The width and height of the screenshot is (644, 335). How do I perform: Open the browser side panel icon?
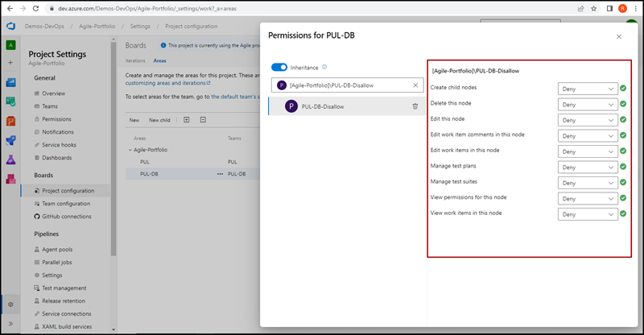(609, 8)
